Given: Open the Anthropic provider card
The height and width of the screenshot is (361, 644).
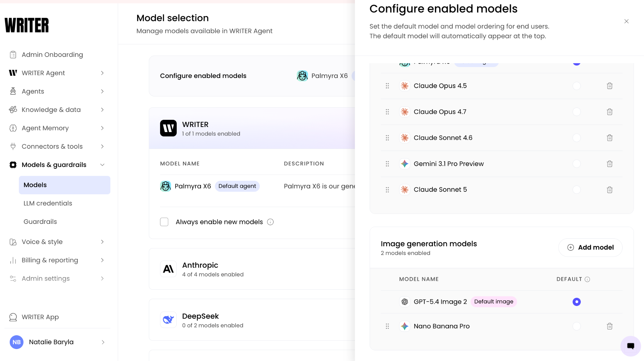Looking at the screenshot, I should pyautogui.click(x=252, y=269).
